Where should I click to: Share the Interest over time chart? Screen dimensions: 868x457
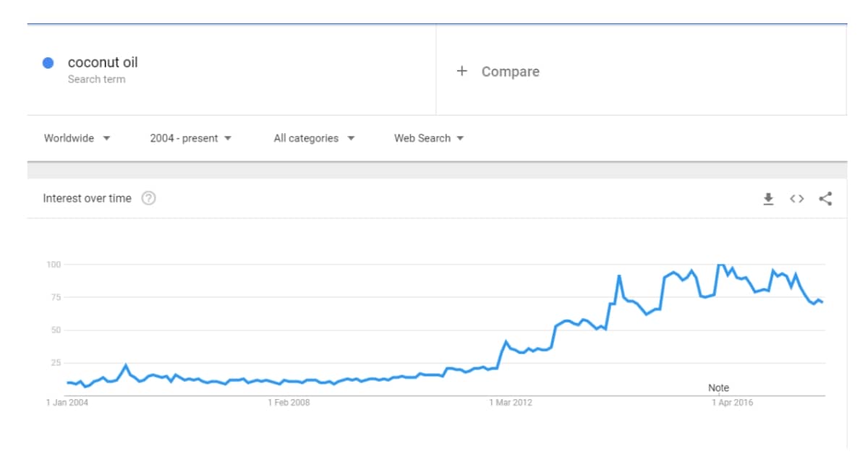point(825,199)
